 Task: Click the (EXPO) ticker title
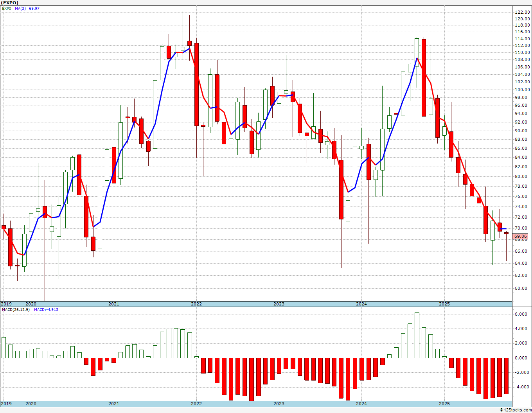tap(10, 3)
